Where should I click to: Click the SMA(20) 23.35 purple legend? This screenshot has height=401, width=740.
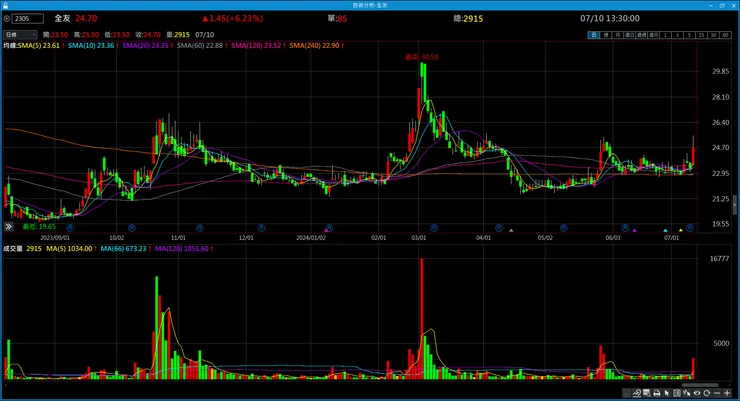pyautogui.click(x=145, y=46)
